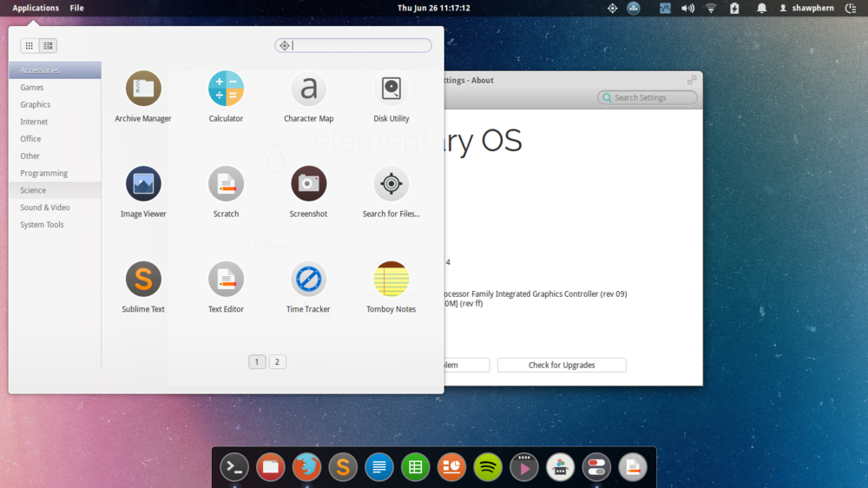Select the Games category
The height and width of the screenshot is (488, 868).
pos(55,87)
